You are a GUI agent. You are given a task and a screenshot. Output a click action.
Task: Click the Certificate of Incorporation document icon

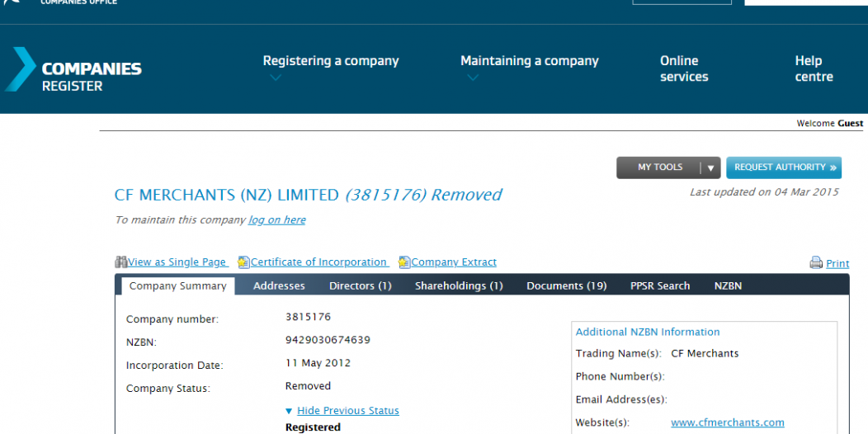coord(243,262)
